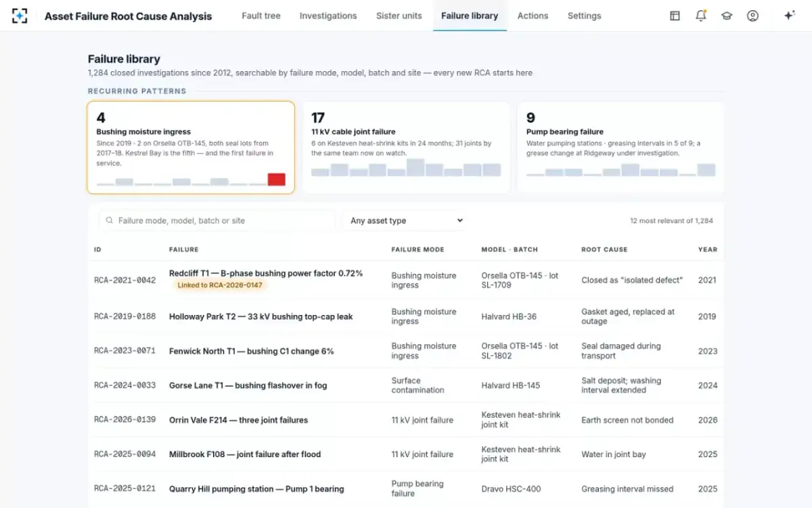Open Redcliff T1 B-phase bushing record

266,274
